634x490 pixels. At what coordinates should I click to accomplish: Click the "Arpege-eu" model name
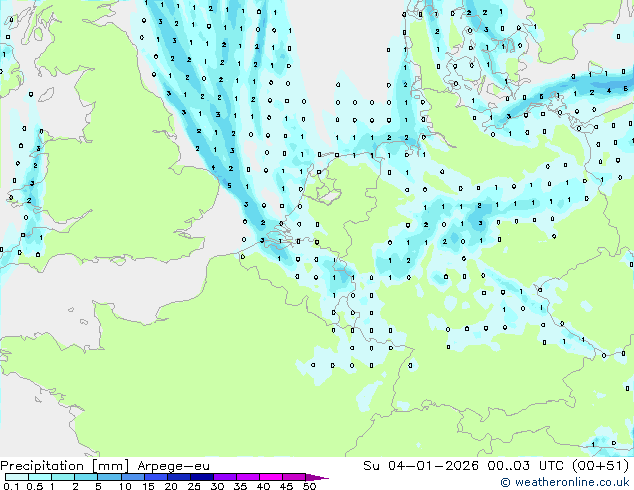(x=173, y=467)
